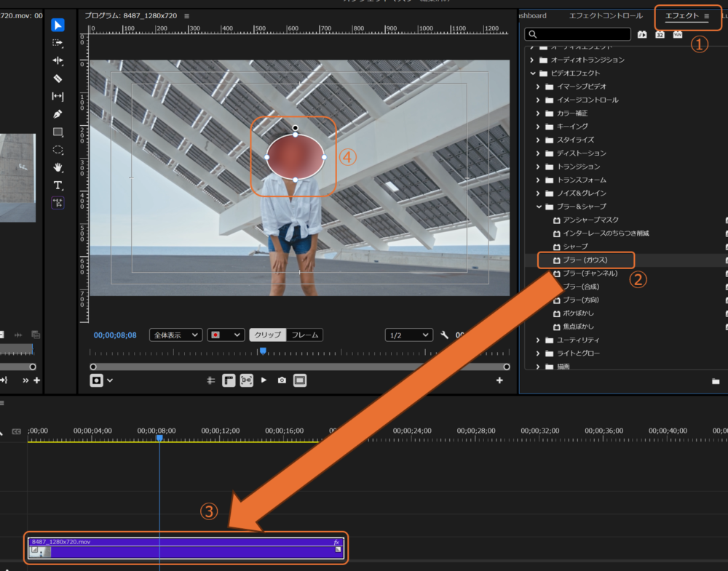Click the effects search field

tap(577, 34)
